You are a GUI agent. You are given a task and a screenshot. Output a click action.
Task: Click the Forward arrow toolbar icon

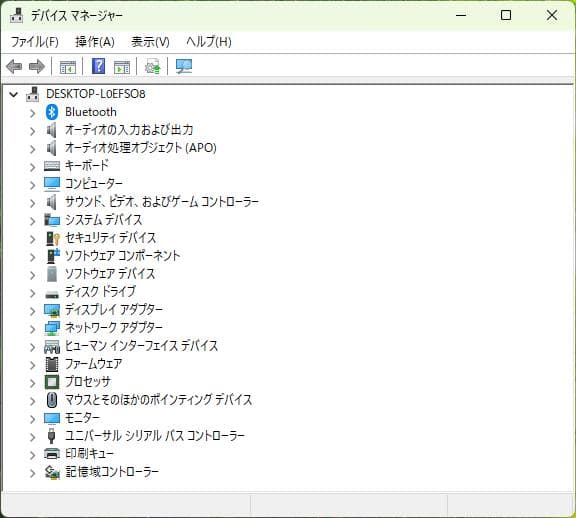point(37,66)
